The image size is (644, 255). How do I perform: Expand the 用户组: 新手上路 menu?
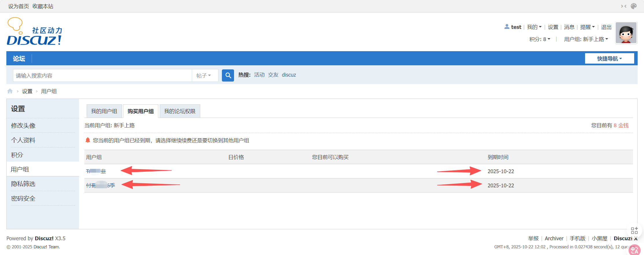coord(586,39)
